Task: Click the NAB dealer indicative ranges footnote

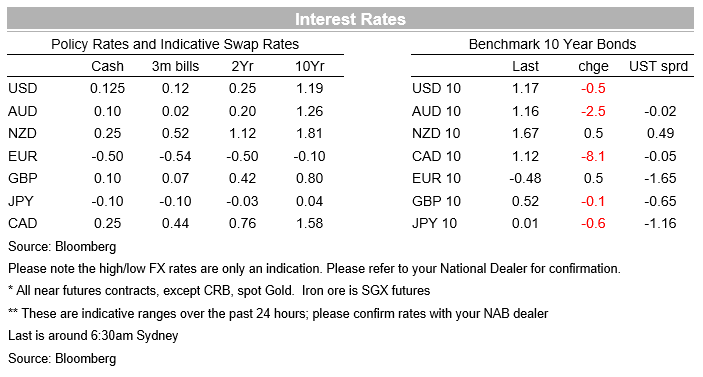Action: pos(278,313)
